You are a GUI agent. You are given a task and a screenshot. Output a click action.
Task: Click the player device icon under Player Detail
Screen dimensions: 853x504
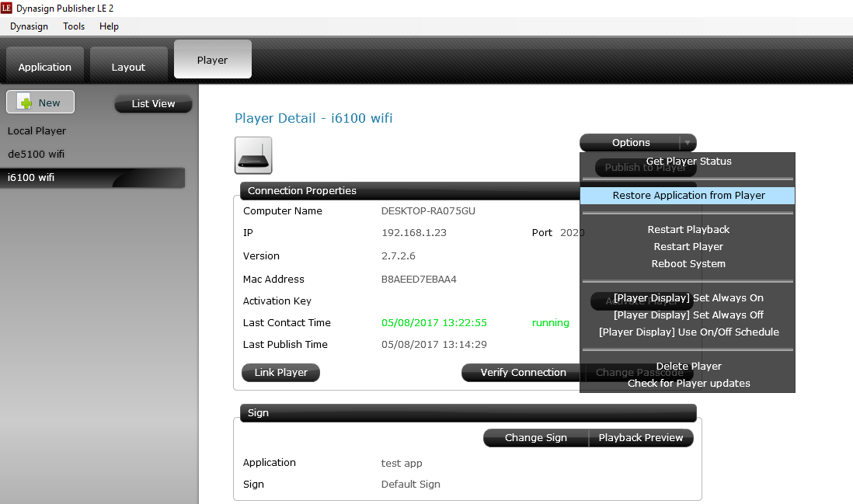[x=253, y=155]
